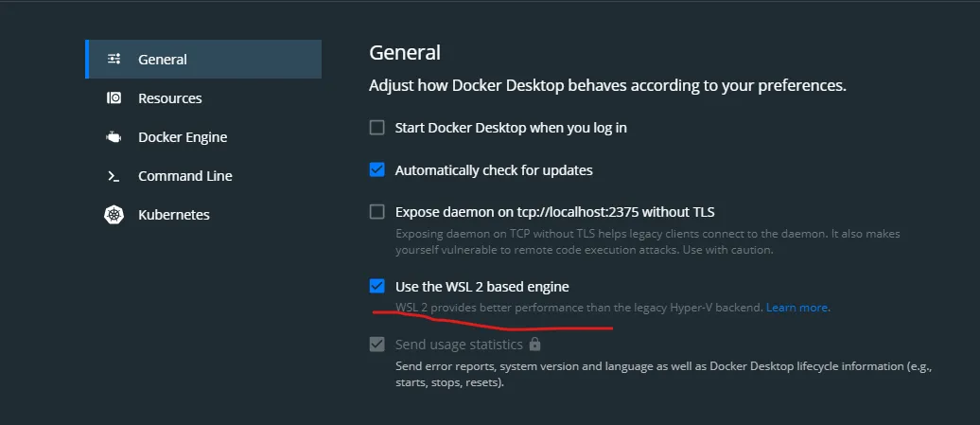Click the greyed Send usage statistics checkbox
Image resolution: width=980 pixels, height=425 pixels.
pyautogui.click(x=377, y=345)
